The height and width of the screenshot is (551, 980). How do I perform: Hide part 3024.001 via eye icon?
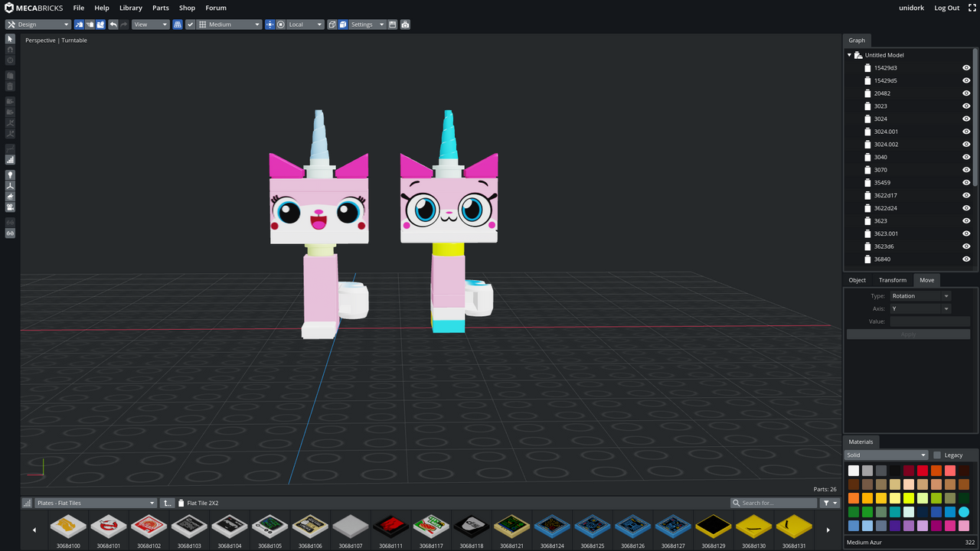pyautogui.click(x=966, y=132)
